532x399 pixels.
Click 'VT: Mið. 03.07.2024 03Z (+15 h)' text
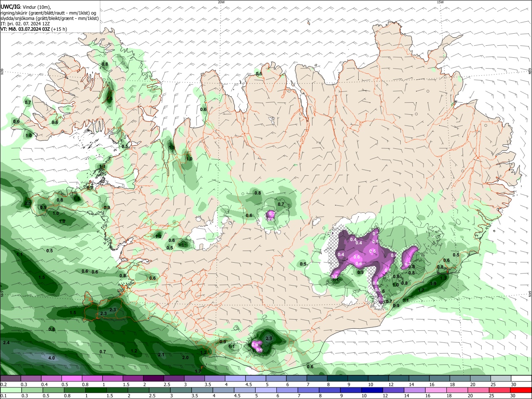(x=34, y=29)
